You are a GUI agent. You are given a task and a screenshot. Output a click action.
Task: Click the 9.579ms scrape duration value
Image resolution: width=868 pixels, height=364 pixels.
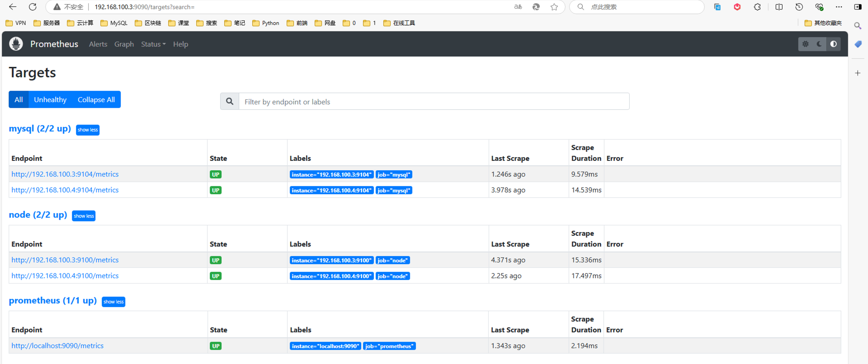(585, 174)
